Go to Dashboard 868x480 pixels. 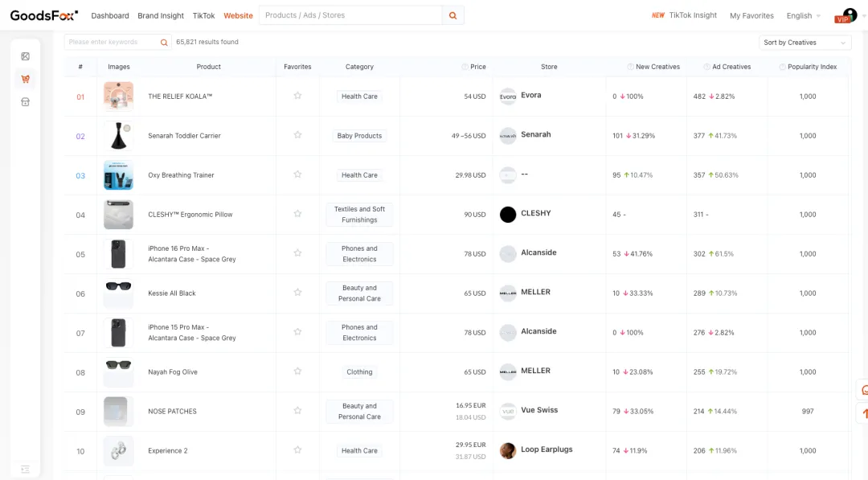[110, 15]
